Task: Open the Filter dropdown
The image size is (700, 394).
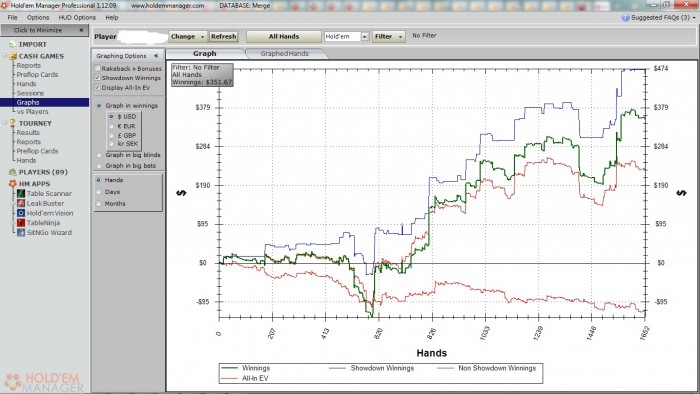Action: (x=389, y=37)
